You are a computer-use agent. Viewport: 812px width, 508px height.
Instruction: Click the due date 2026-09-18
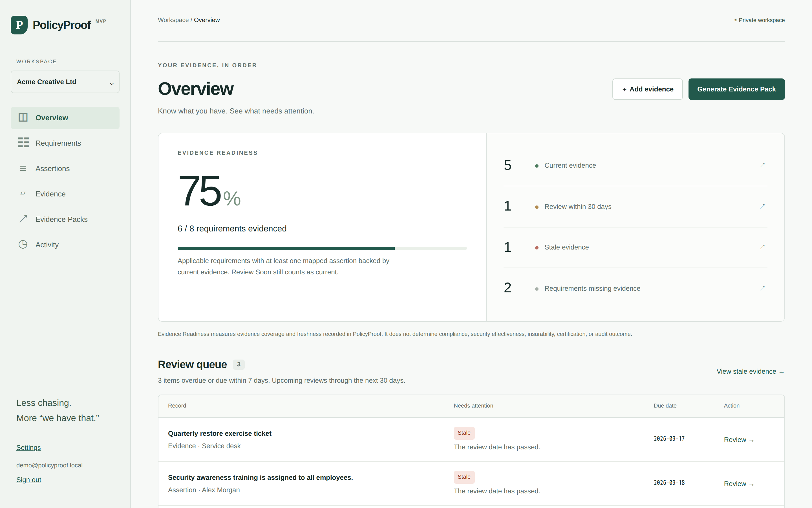[669, 483]
